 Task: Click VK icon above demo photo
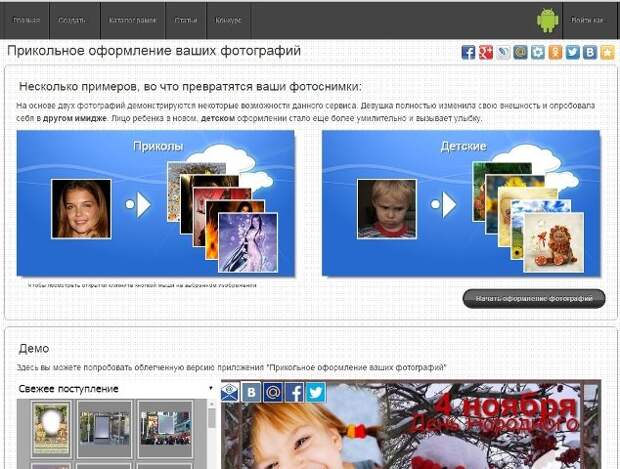252,392
